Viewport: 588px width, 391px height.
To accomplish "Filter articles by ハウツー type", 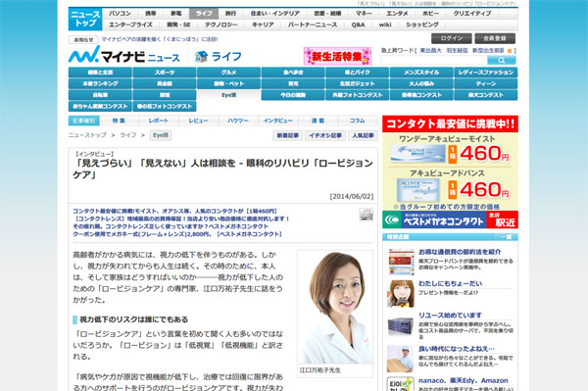I will tap(238, 121).
